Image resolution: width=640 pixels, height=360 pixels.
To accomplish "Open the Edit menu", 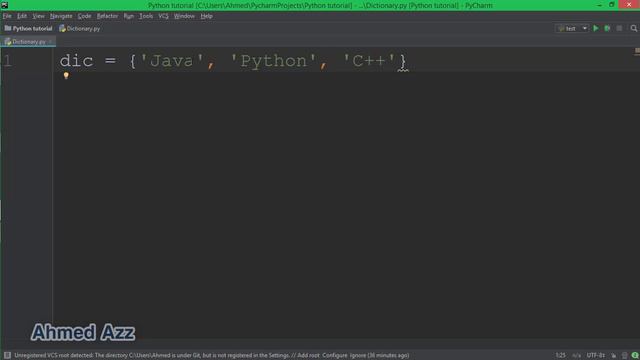I will 22,16.
